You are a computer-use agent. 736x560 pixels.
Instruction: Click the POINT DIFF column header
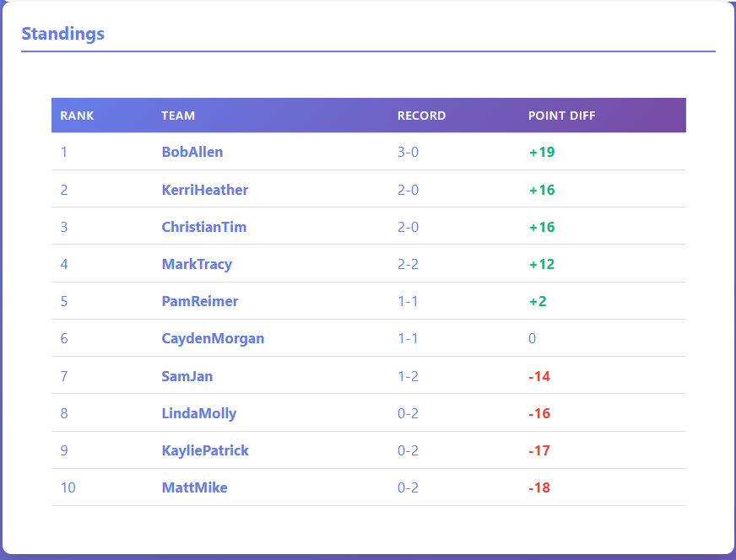point(562,116)
